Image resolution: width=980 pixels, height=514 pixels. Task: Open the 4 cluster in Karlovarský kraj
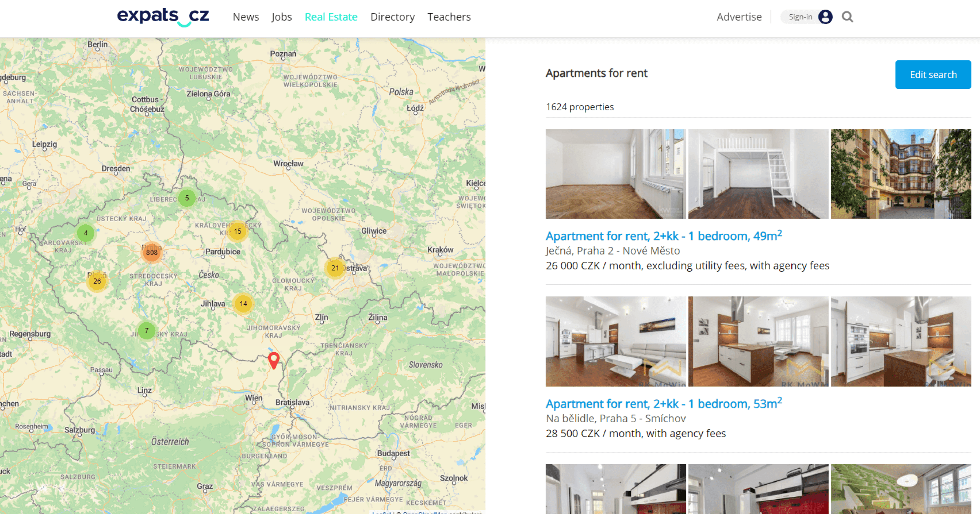tap(86, 233)
